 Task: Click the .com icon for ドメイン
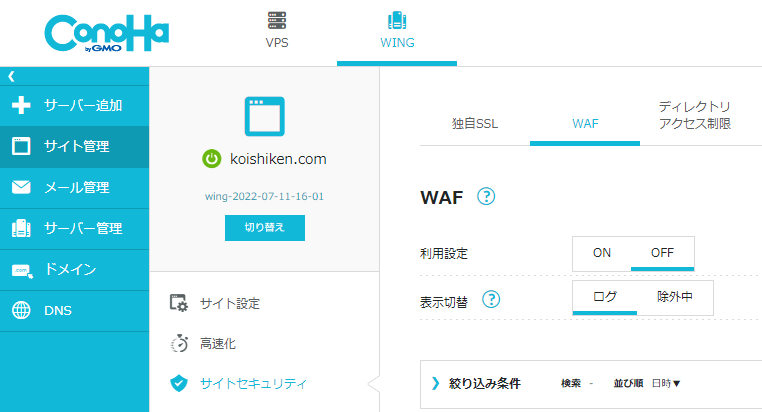pyautogui.click(x=22, y=270)
